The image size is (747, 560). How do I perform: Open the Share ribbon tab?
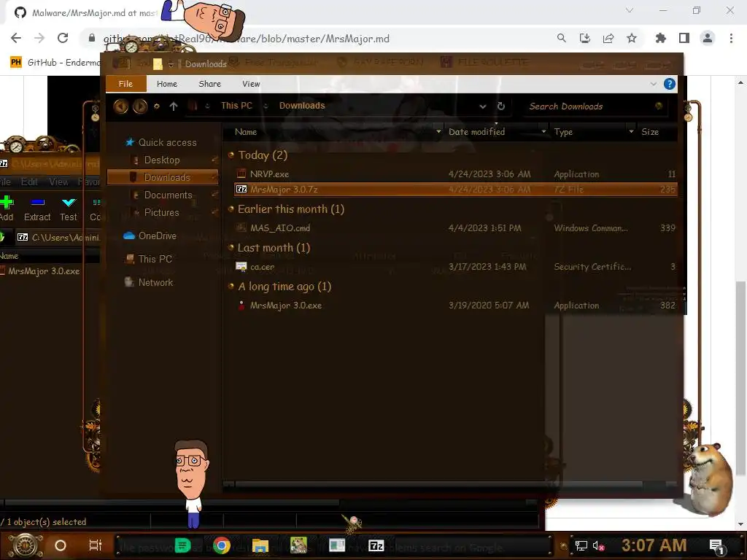click(x=209, y=84)
